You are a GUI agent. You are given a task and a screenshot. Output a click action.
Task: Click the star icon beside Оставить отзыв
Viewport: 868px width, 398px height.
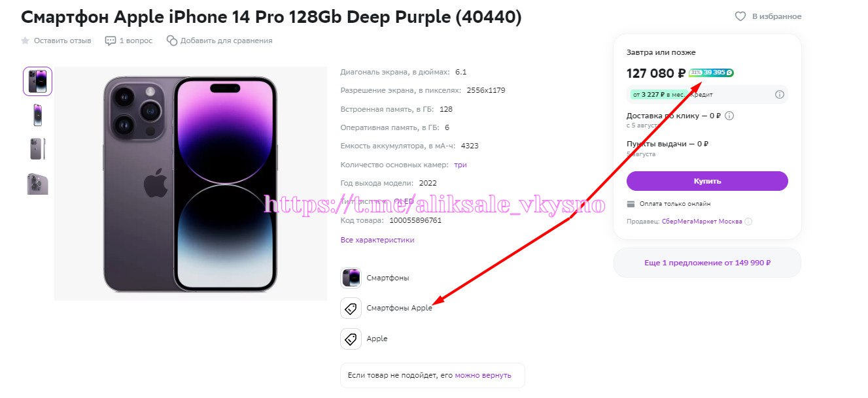pos(26,41)
